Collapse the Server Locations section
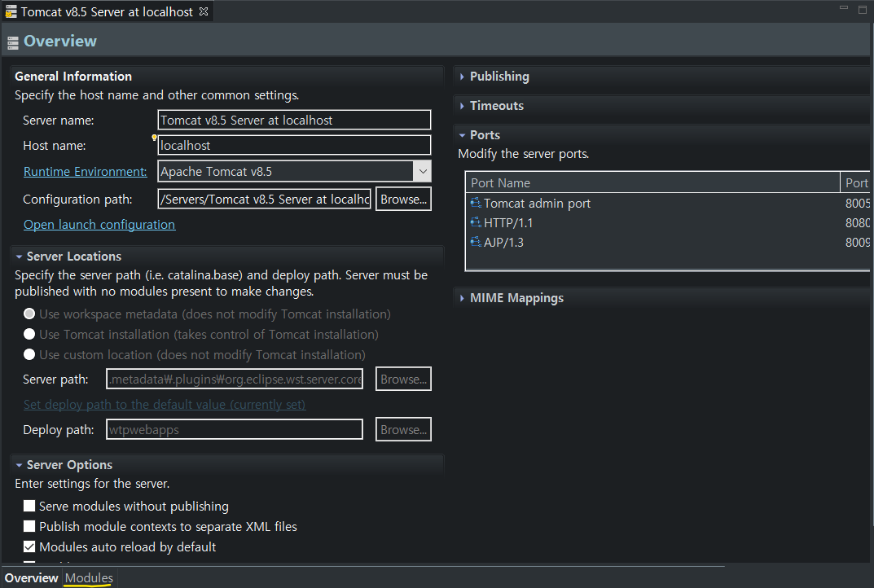The image size is (874, 588). tap(19, 257)
